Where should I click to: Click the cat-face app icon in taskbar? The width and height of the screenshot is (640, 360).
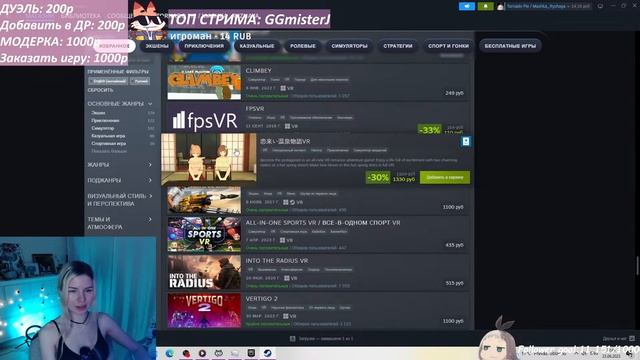pos(219,353)
